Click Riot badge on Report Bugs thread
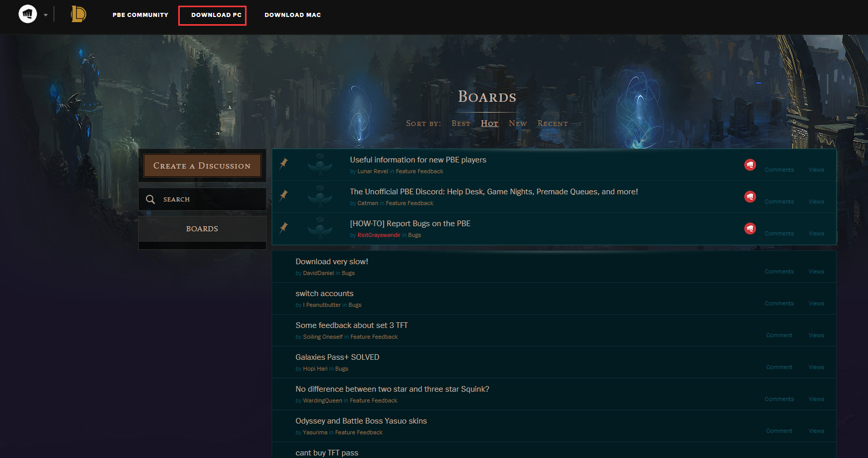Screen dimensions: 868x458 [750, 228]
